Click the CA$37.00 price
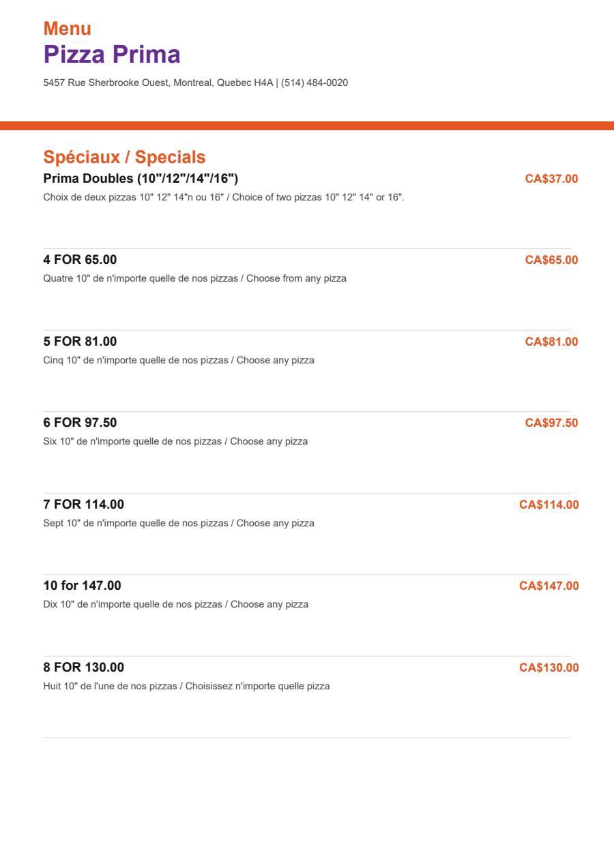The image size is (614, 868). coord(551,179)
